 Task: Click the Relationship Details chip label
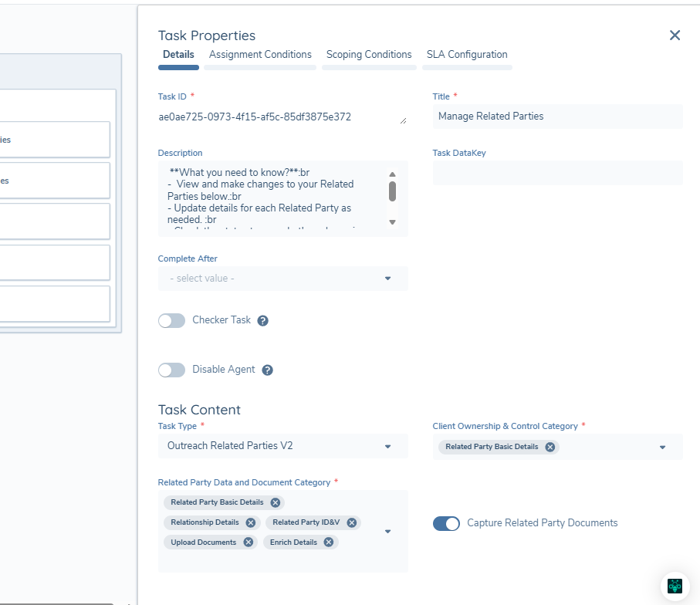click(205, 522)
